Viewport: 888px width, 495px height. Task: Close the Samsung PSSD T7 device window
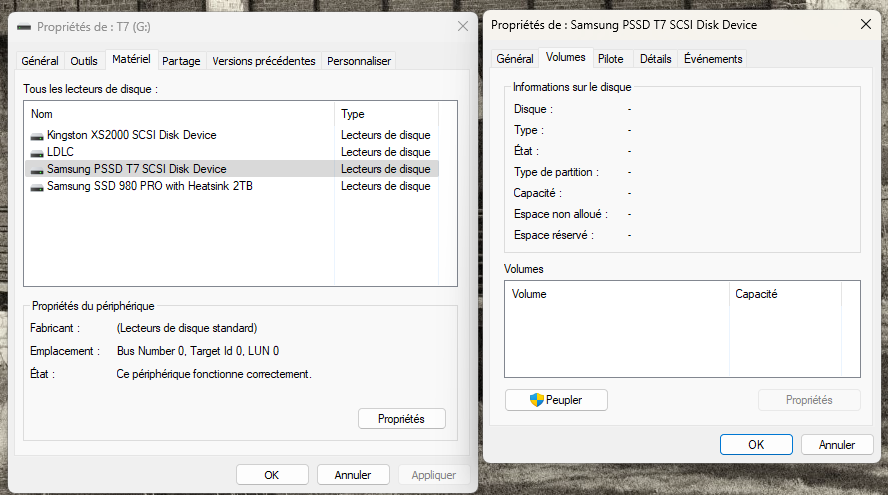866,24
